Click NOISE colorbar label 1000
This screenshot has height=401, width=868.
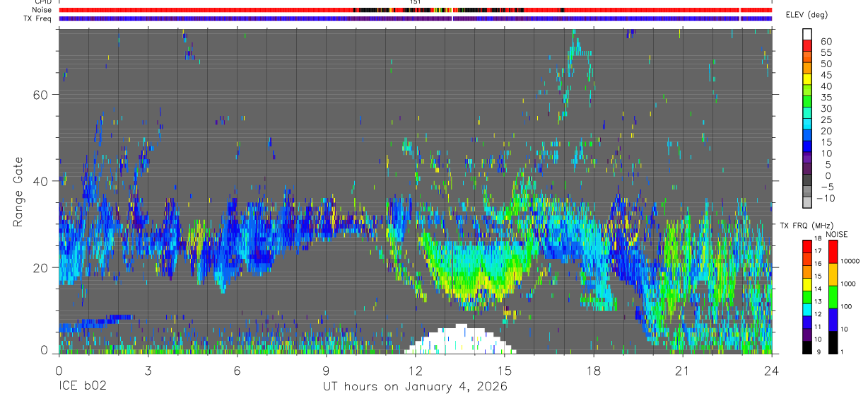[848, 284]
